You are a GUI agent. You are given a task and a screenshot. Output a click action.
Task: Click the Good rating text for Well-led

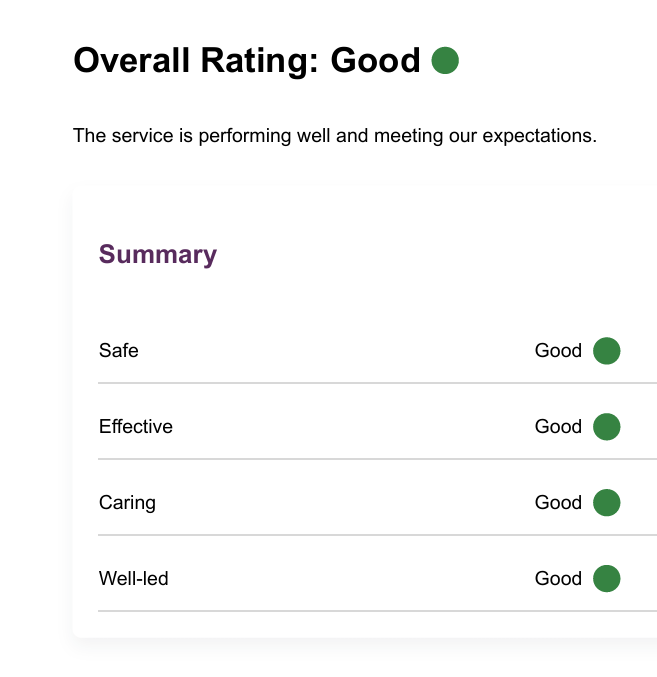[x=558, y=579]
